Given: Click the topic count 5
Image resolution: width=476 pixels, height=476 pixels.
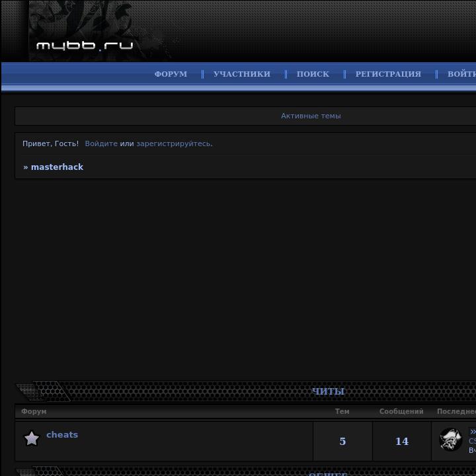Looking at the screenshot, I should [342, 442].
